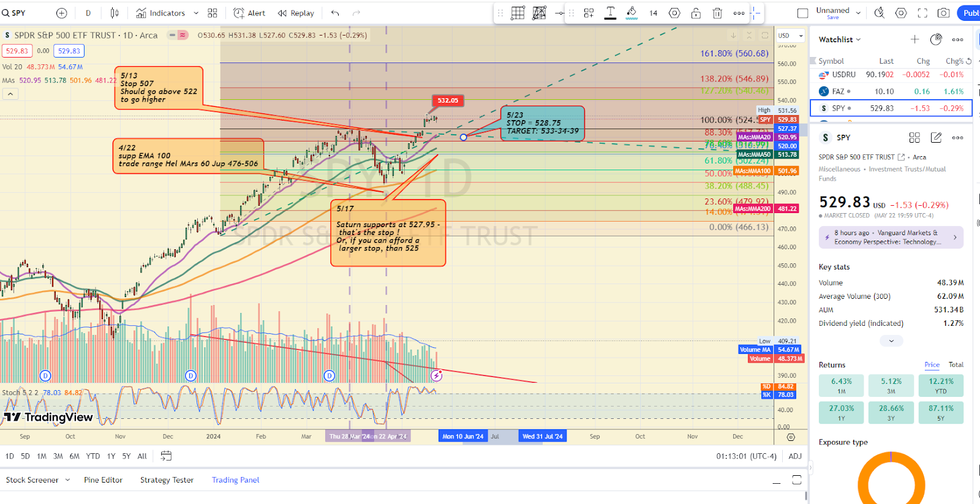Open more options in floating drawing toolbar
Screen dimensions: 980x504
[739, 13]
